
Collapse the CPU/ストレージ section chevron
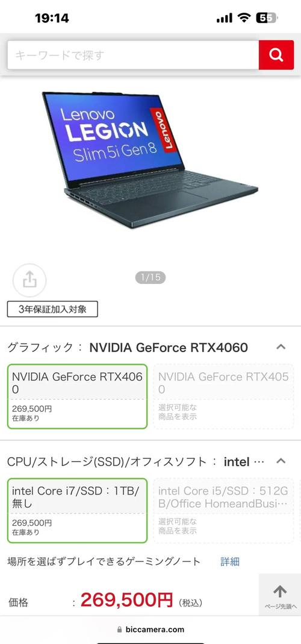point(281,461)
